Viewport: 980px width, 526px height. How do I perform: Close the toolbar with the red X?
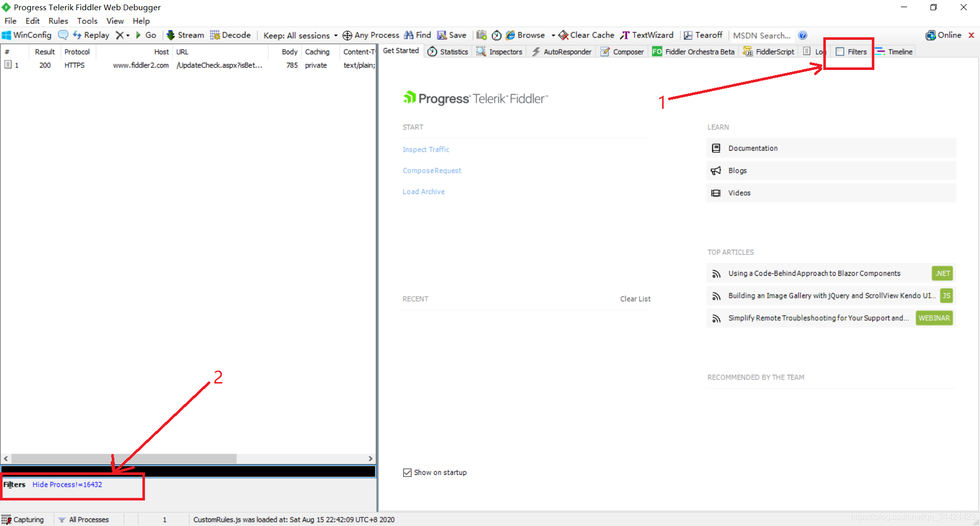click(971, 35)
